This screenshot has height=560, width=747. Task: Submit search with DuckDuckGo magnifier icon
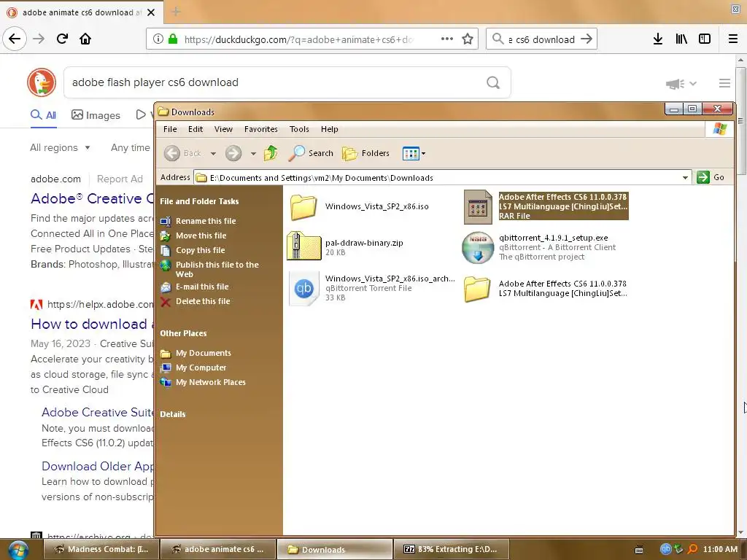pyautogui.click(x=493, y=83)
